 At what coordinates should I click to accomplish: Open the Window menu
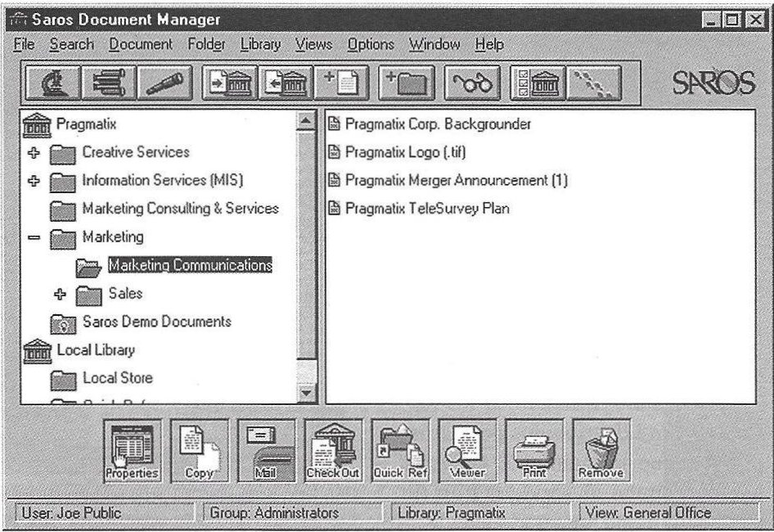(434, 44)
